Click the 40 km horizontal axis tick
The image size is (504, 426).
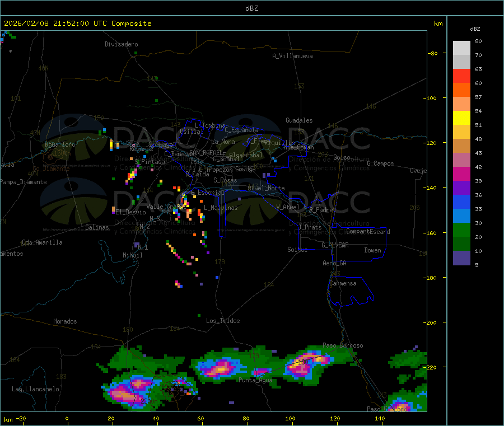[156, 418]
